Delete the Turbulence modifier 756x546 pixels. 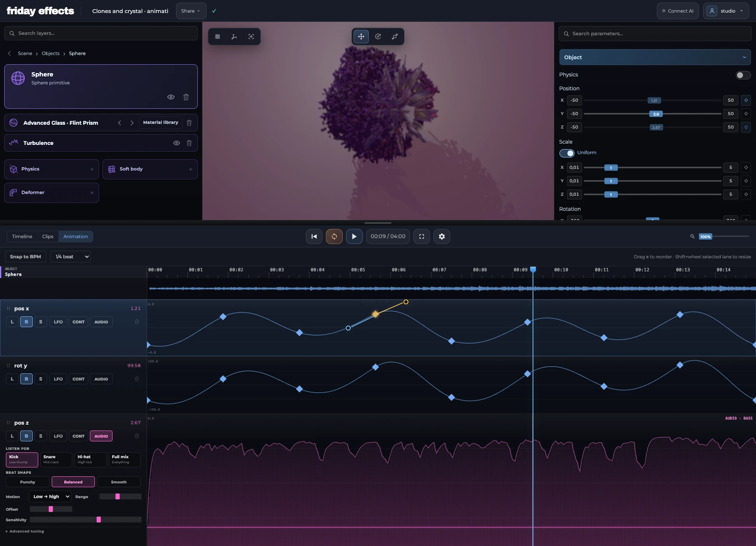(189, 143)
